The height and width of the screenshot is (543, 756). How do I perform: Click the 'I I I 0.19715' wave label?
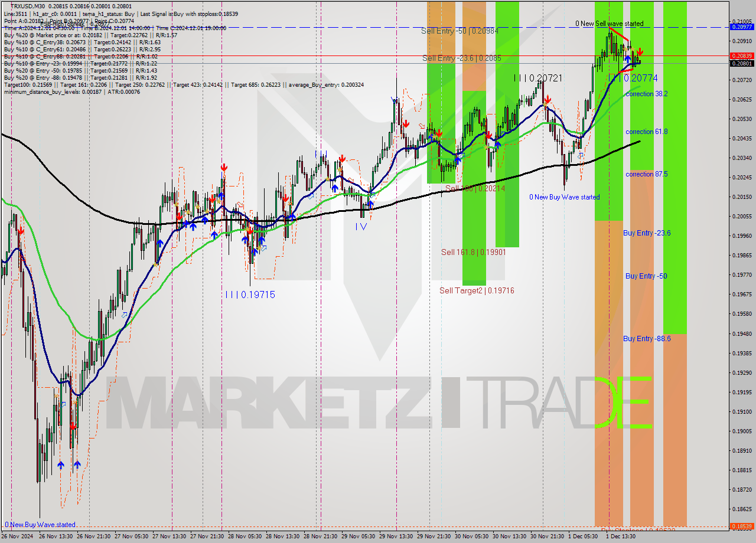coord(250,295)
